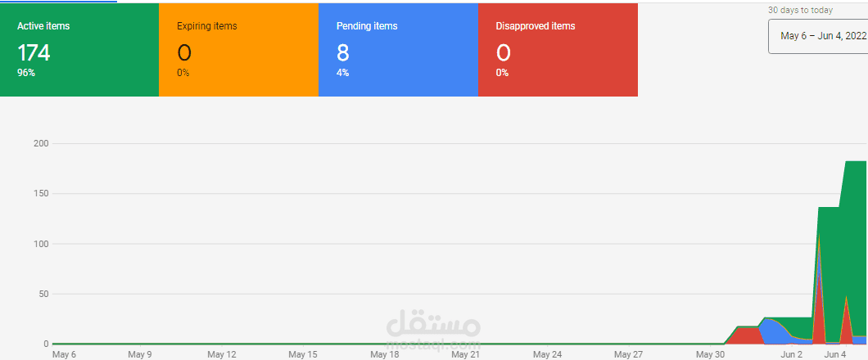Image resolution: width=868 pixels, height=360 pixels.
Task: Click the 200 value on the y-axis
Action: 41,144
